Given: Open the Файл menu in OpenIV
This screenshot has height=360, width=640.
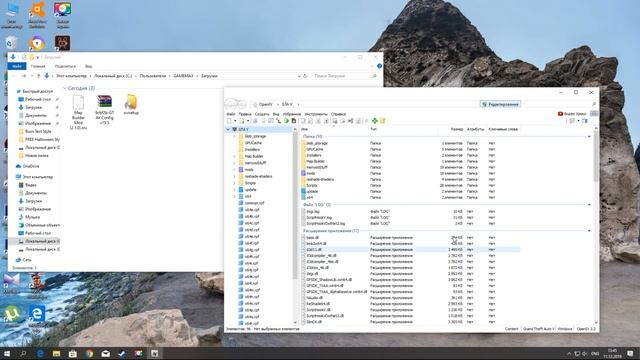Looking at the screenshot, I should [231, 114].
